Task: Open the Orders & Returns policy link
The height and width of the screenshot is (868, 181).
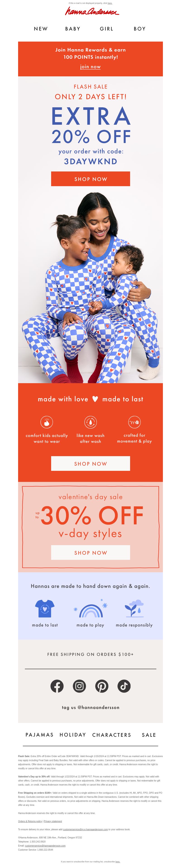Action: tap(30, 821)
